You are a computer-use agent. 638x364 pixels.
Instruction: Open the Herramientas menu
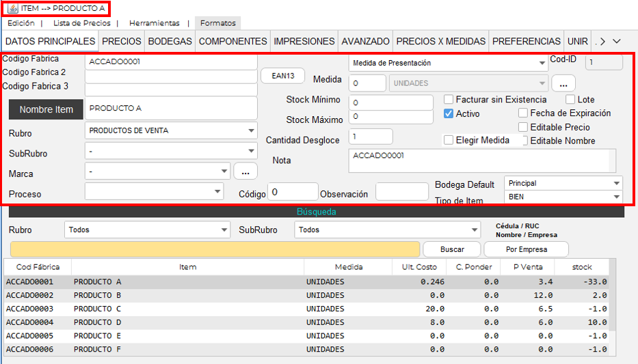(x=154, y=23)
